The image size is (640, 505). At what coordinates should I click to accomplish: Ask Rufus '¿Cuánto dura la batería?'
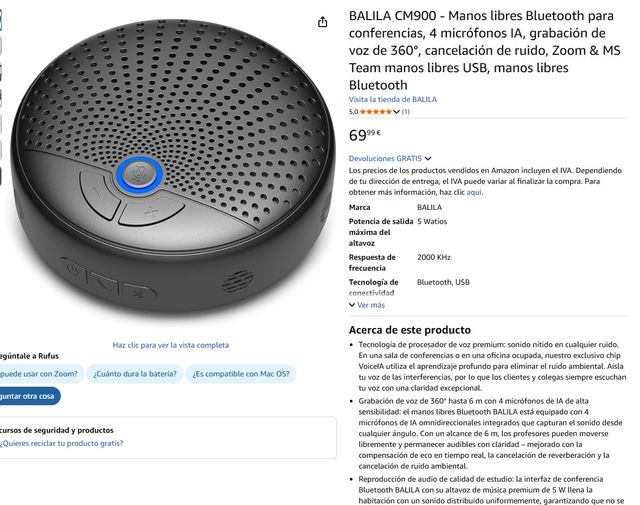[135, 374]
